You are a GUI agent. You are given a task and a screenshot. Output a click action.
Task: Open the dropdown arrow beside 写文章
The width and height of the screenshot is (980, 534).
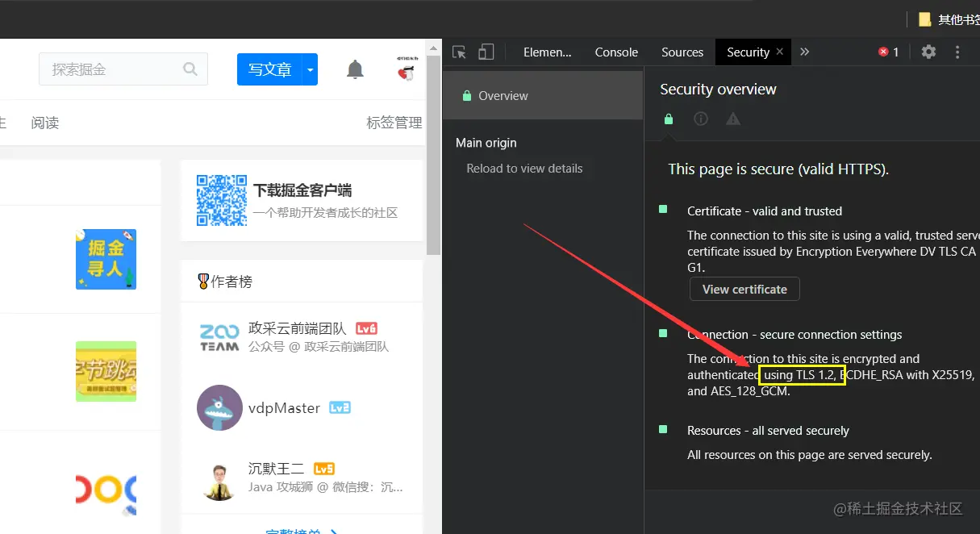tap(310, 69)
